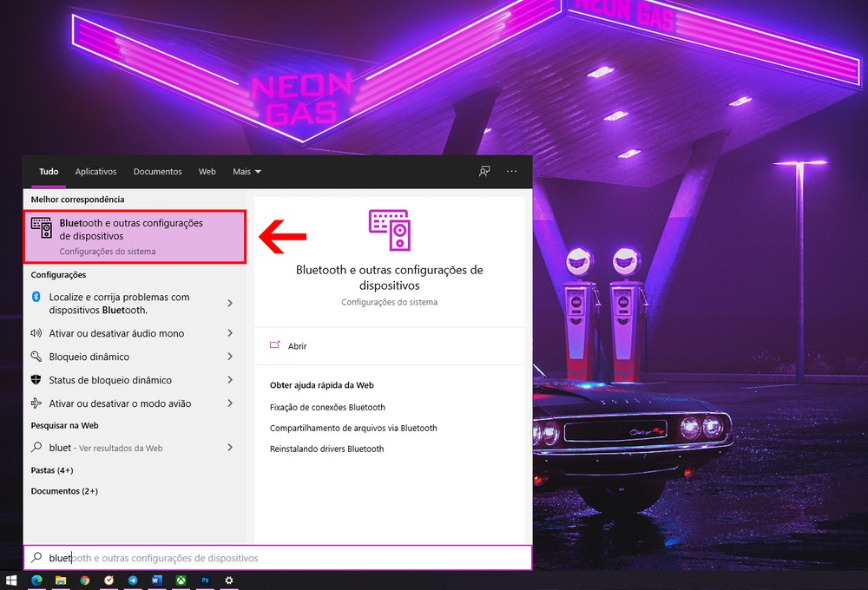Viewport: 868px width, 590px height.
Task: Launch Google Chrome from the taskbar
Action: pyautogui.click(x=85, y=580)
